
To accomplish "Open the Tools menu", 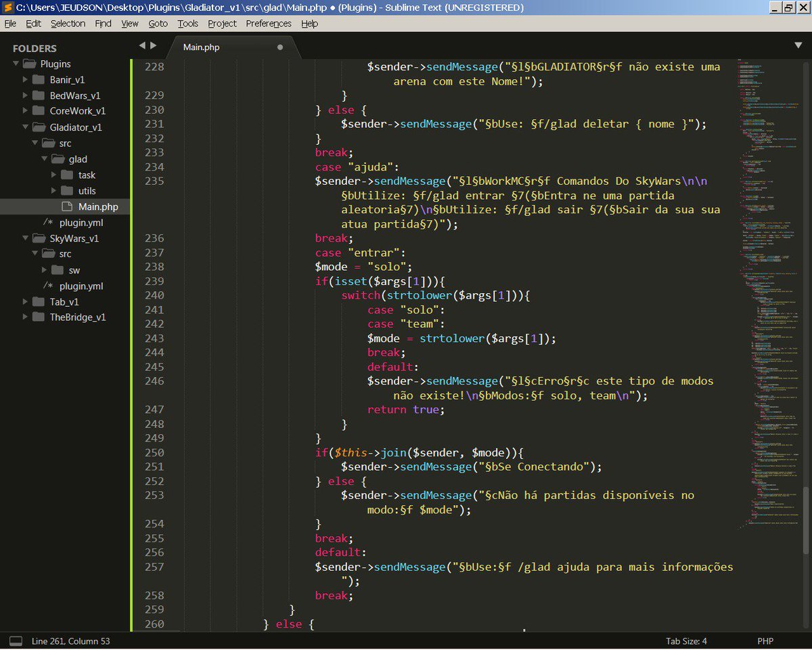I will 188,23.
